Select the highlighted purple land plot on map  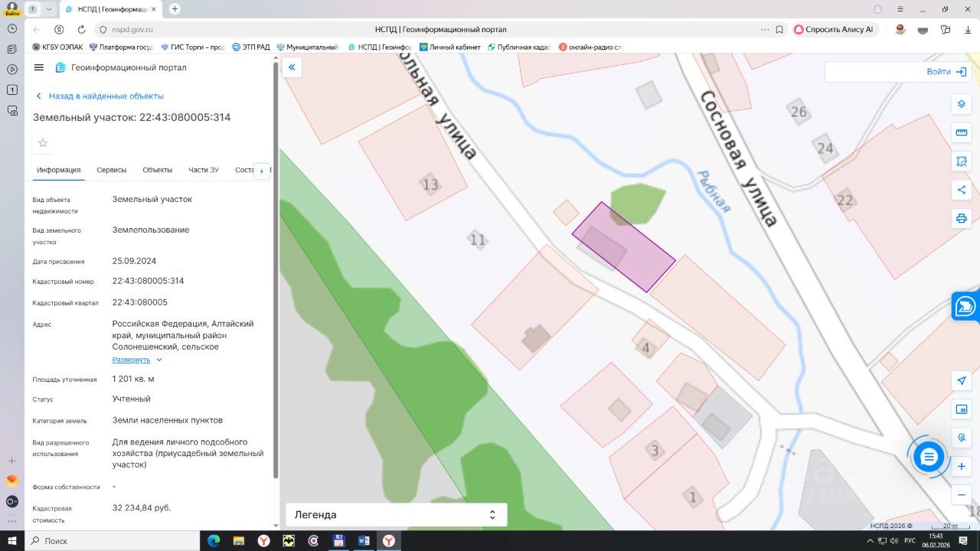click(624, 247)
